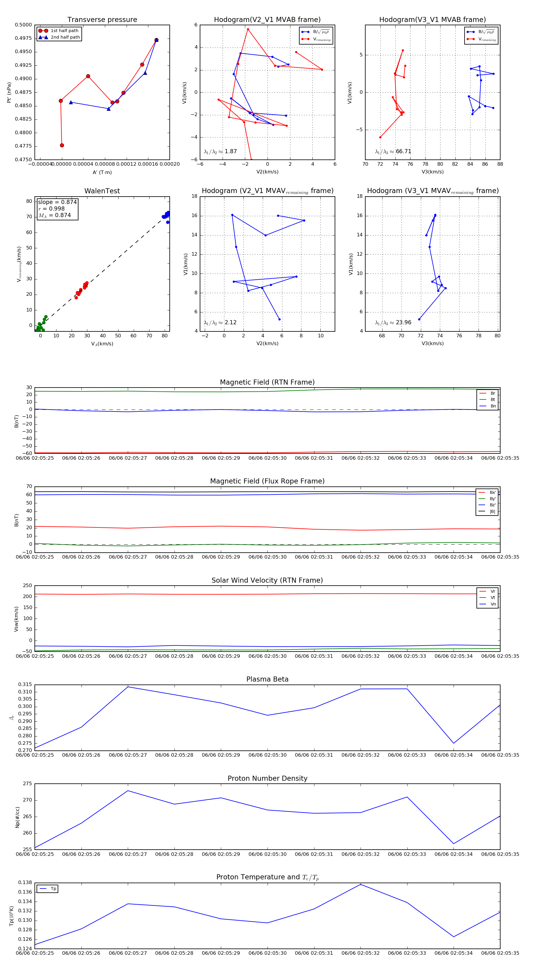The width and height of the screenshot is (535, 980).
Task: Click the 'Bn' legend entry
Action: 488,406
